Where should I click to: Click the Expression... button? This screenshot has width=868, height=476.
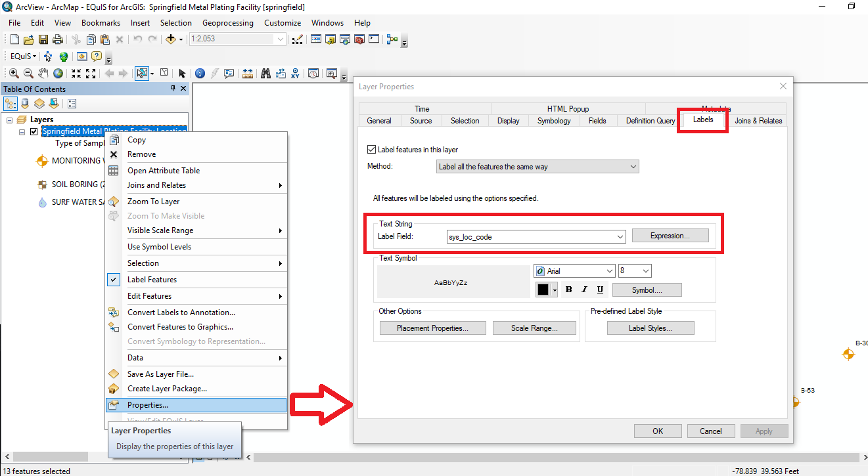click(x=670, y=236)
